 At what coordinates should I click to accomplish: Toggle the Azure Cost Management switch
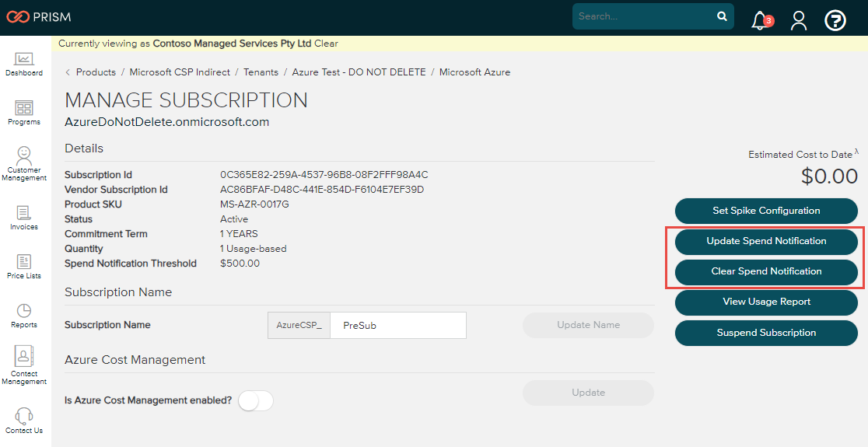tap(256, 400)
